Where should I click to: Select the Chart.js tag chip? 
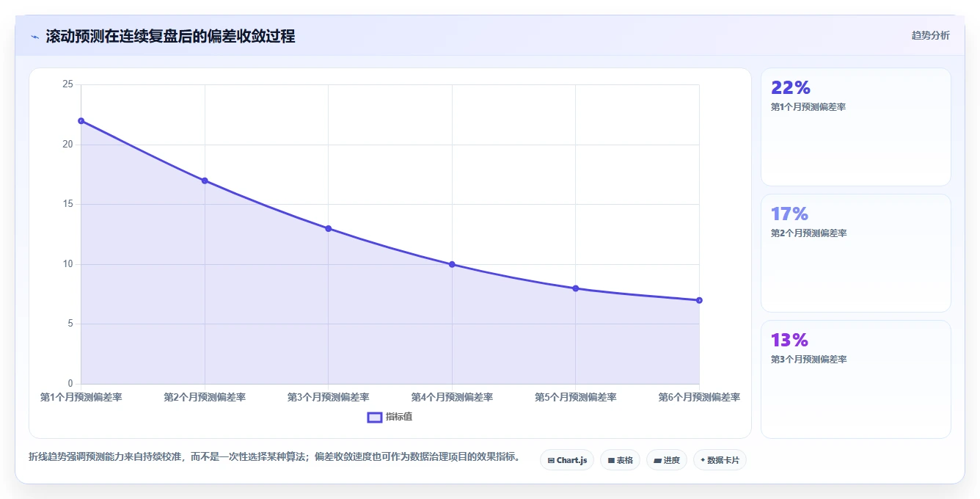[x=567, y=460]
